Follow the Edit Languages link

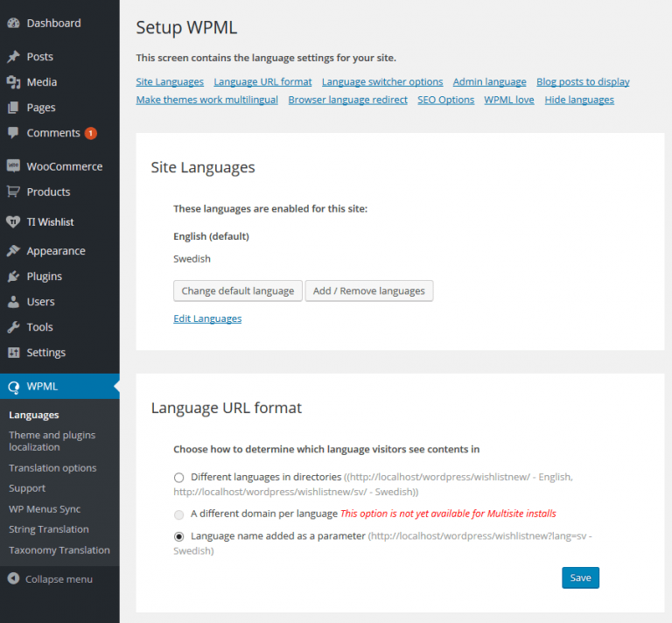coord(207,318)
